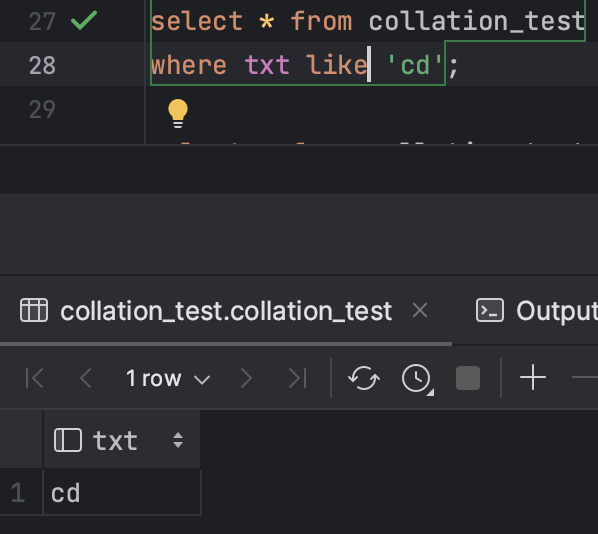Click the green checkmark on line 27
Screen dimensions: 598x534
pos(84,21)
